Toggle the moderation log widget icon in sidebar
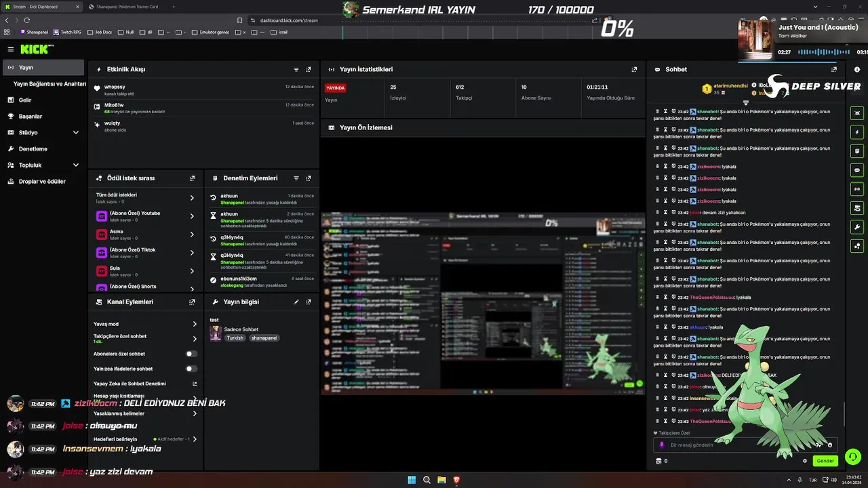Image resolution: width=868 pixels, height=488 pixels. [x=857, y=151]
